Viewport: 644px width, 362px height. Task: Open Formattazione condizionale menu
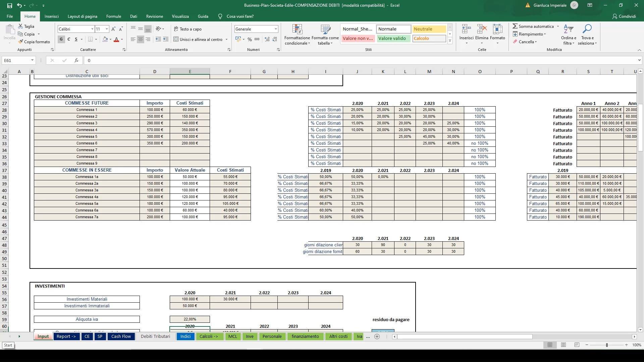tap(297, 35)
